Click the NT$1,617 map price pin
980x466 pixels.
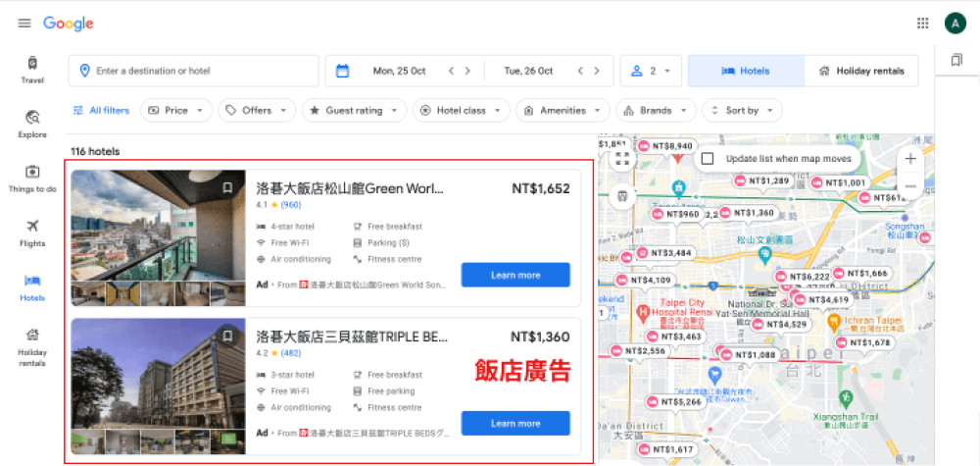(x=666, y=449)
